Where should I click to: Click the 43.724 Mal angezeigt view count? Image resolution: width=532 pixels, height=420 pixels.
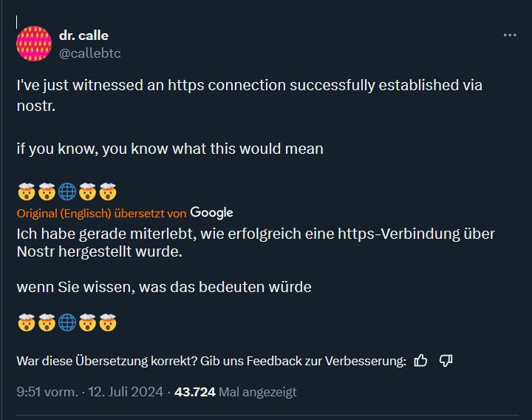point(236,392)
